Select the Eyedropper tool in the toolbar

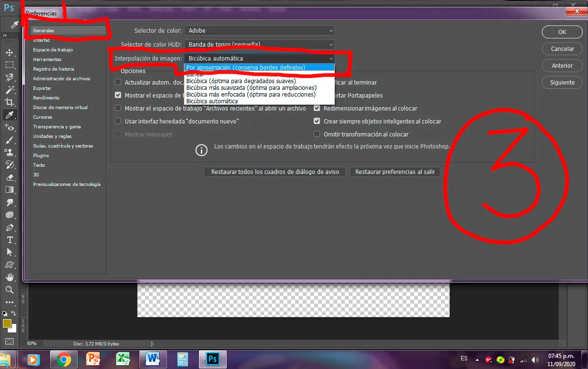pyautogui.click(x=9, y=115)
